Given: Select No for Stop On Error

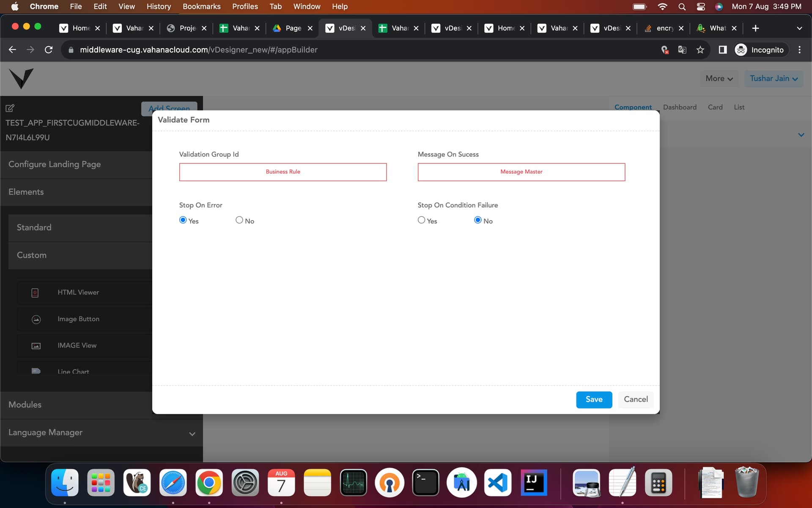Looking at the screenshot, I should 239,220.
